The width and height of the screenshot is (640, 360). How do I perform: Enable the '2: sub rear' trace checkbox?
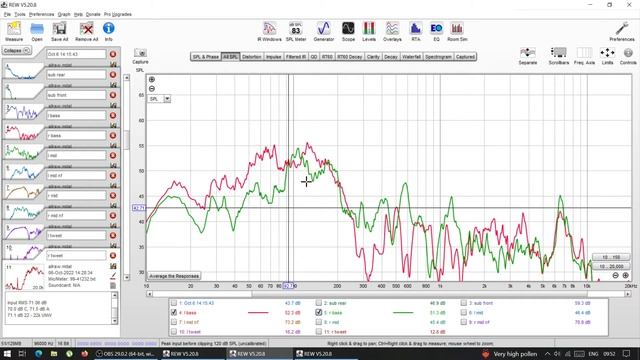[x=319, y=303]
